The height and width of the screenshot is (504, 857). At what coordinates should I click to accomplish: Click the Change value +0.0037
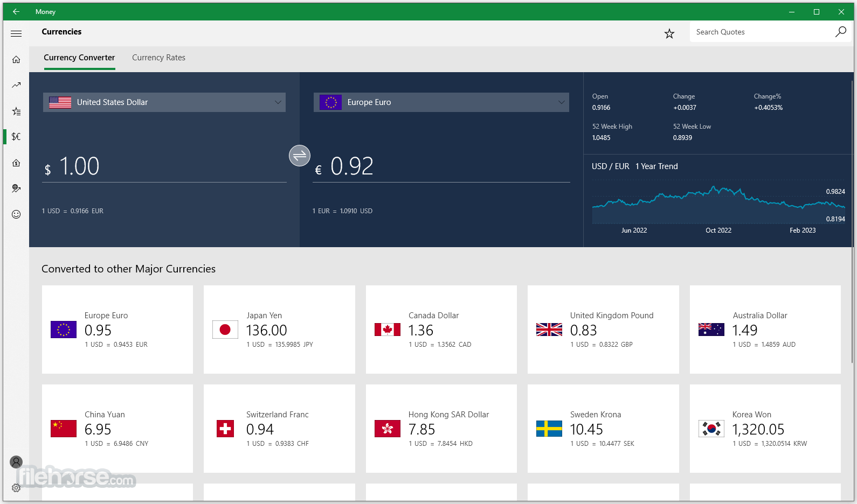[x=685, y=108]
